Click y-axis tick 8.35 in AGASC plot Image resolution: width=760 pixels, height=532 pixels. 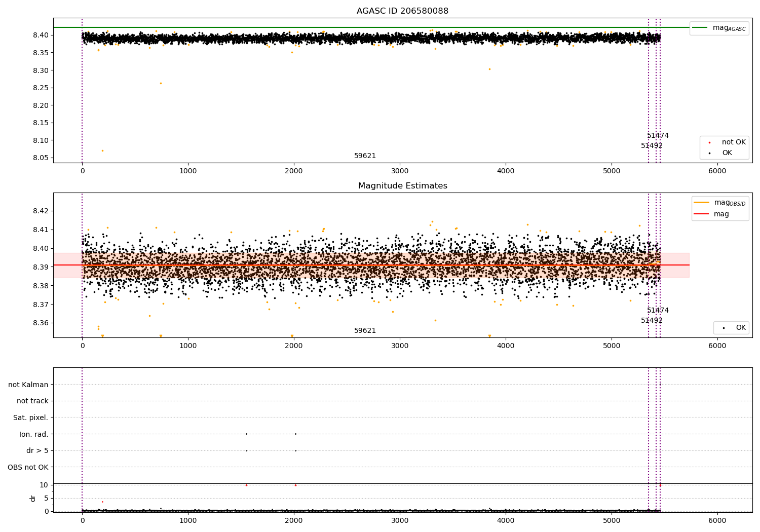click(x=41, y=53)
